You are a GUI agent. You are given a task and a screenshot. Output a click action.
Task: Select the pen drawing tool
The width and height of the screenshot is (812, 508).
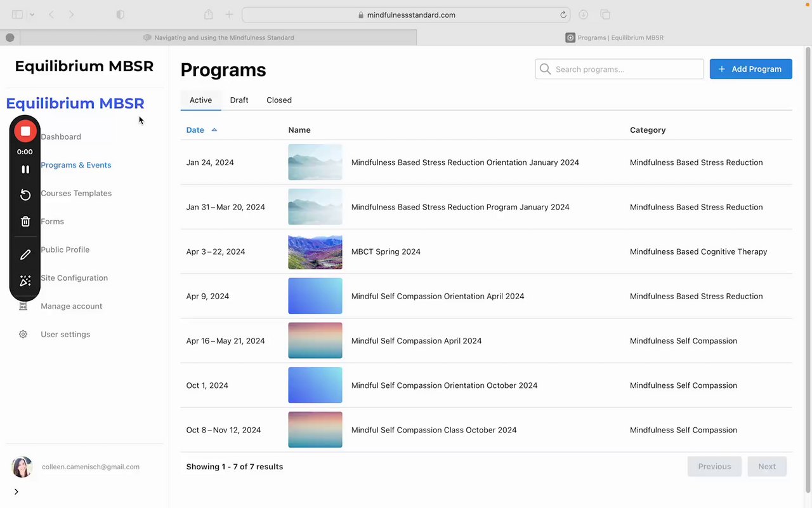pyautogui.click(x=25, y=255)
